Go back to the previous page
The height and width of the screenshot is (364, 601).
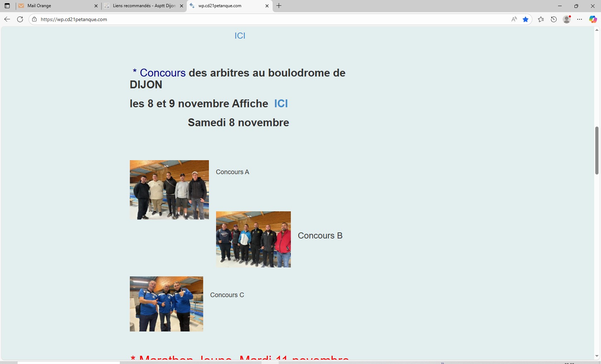[x=7, y=19]
